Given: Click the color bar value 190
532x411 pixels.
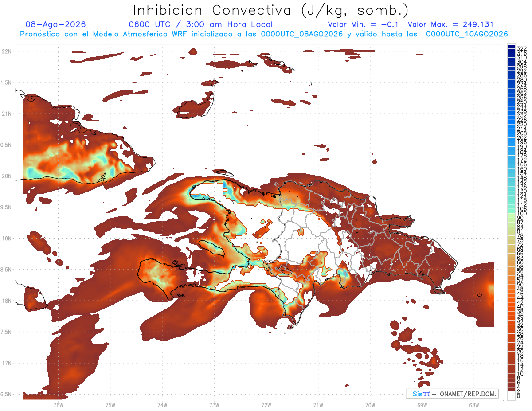Looking at the screenshot, I should pos(521,146).
